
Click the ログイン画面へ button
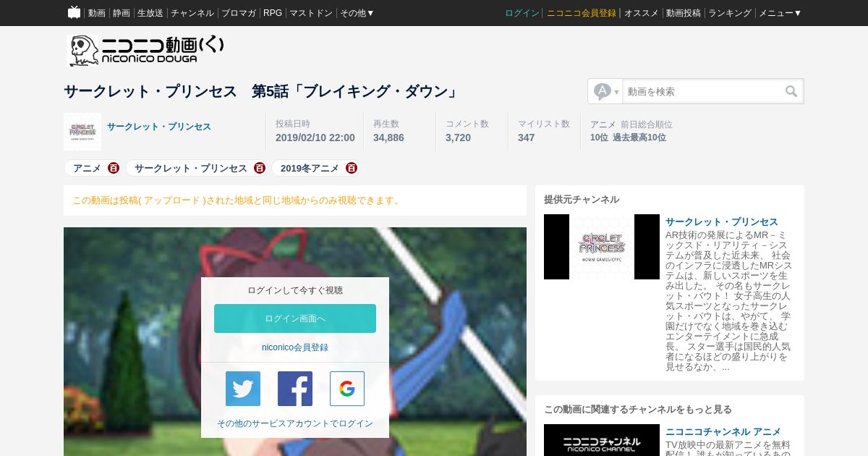[295, 318]
